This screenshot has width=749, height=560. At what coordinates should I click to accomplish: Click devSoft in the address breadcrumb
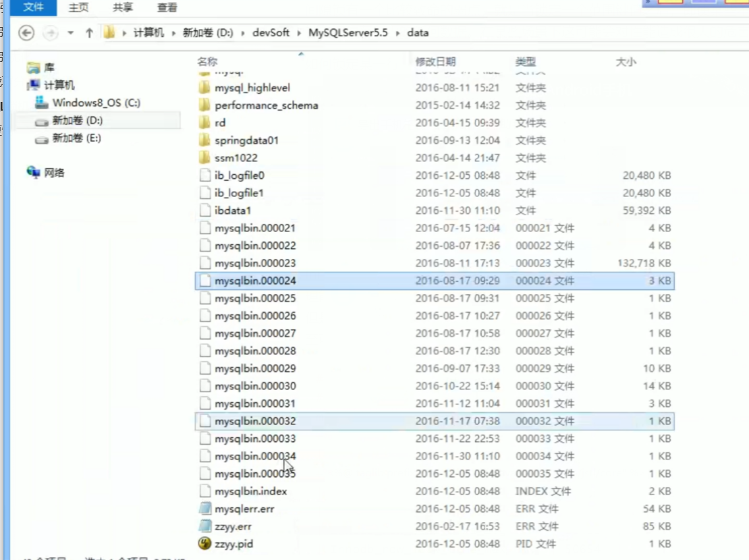tap(271, 32)
